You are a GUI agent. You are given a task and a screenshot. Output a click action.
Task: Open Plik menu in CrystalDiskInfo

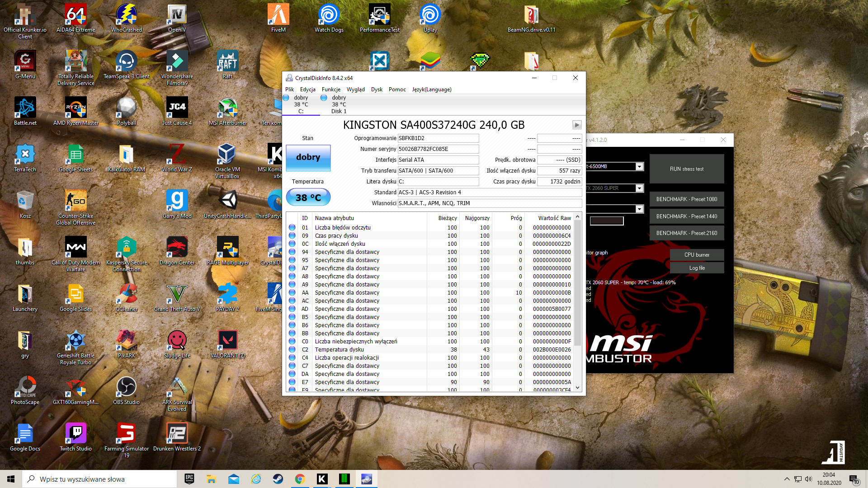coord(289,89)
